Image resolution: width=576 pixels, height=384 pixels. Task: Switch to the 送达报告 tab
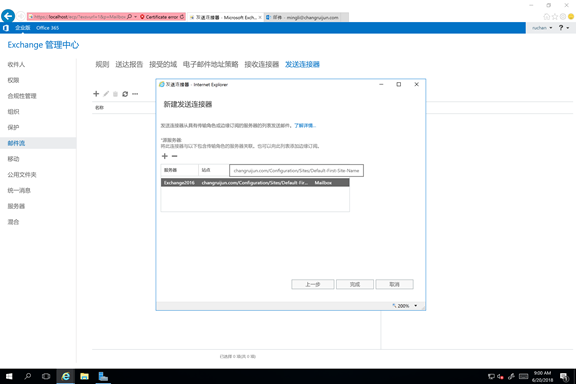click(129, 65)
